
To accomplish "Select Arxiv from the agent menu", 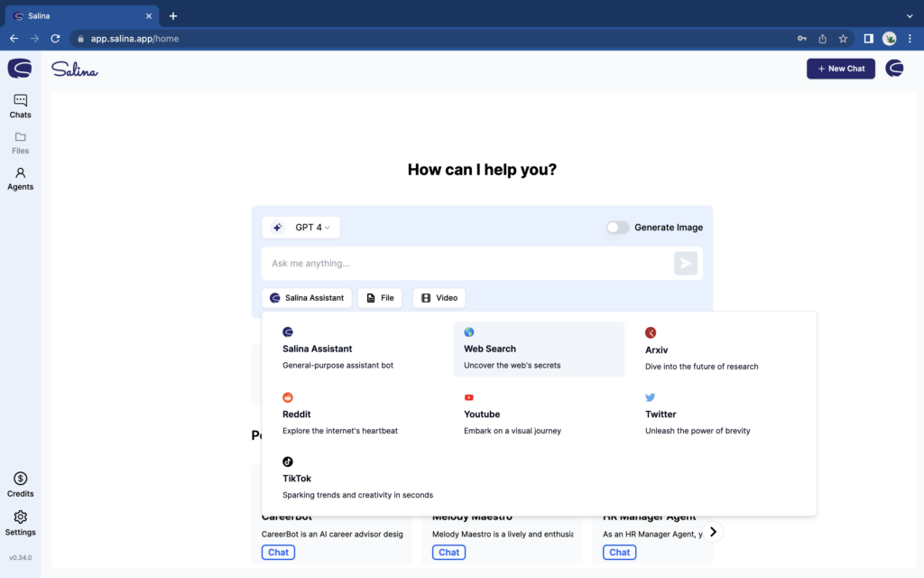I will (x=720, y=350).
